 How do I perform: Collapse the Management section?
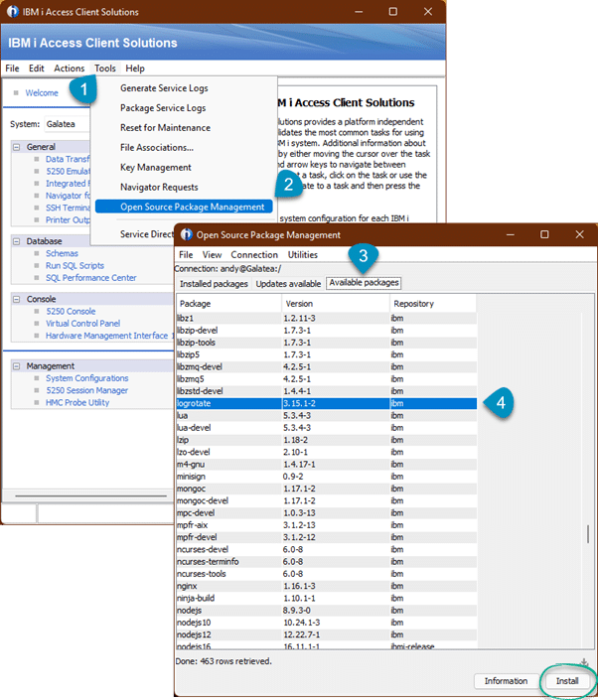tap(18, 365)
